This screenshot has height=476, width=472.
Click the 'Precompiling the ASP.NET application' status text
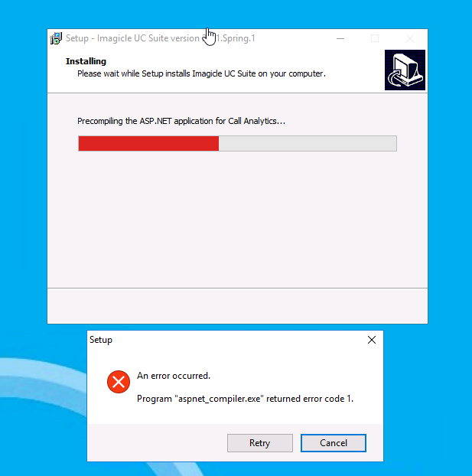pyautogui.click(x=181, y=121)
